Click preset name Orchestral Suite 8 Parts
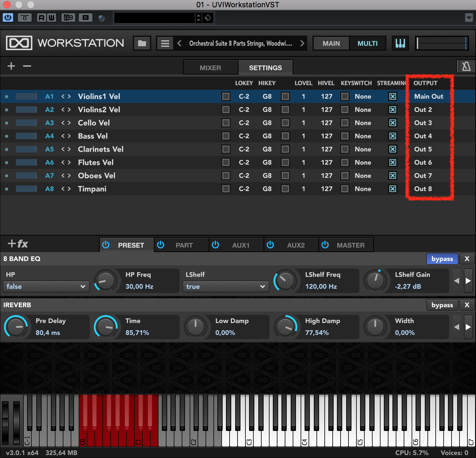This screenshot has width=476, height=458. pos(240,43)
